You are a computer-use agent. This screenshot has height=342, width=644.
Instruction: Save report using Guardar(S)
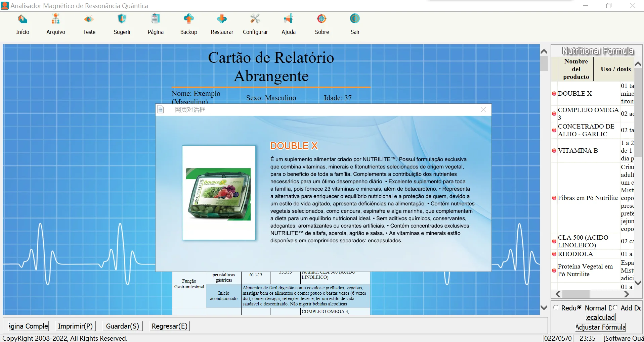[x=123, y=326]
